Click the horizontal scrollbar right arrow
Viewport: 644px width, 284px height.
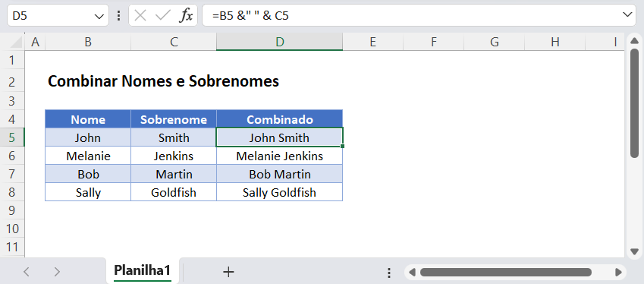click(618, 272)
